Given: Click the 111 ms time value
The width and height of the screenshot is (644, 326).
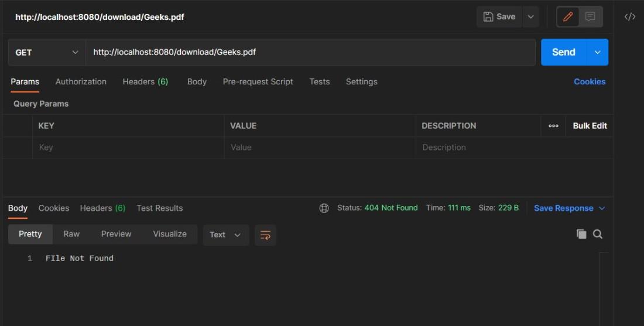Looking at the screenshot, I should click(459, 208).
